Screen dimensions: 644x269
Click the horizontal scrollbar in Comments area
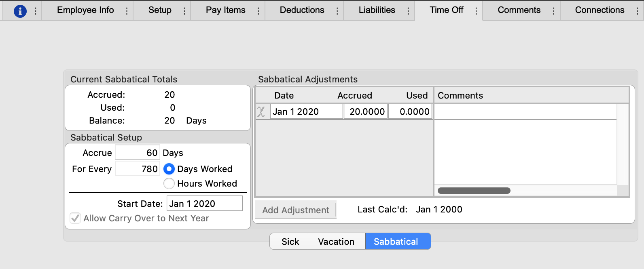(x=474, y=191)
